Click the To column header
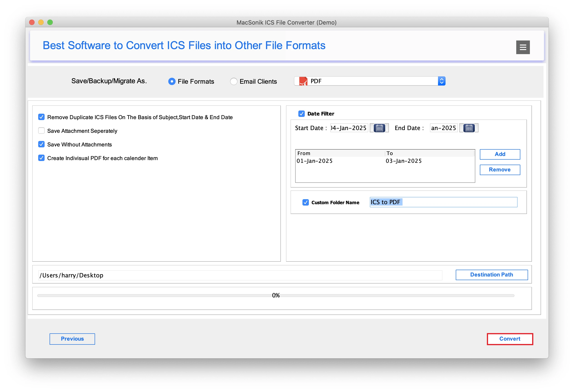The image size is (574, 392). pyautogui.click(x=430, y=153)
